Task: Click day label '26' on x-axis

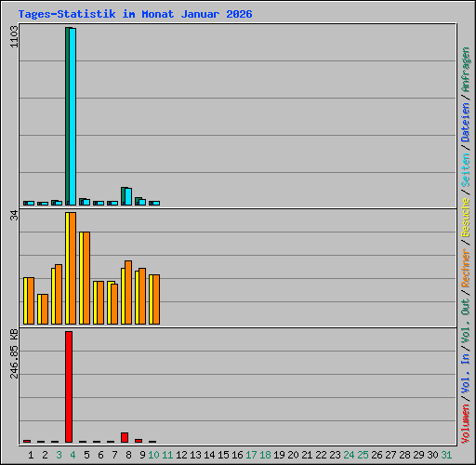Action: click(377, 455)
